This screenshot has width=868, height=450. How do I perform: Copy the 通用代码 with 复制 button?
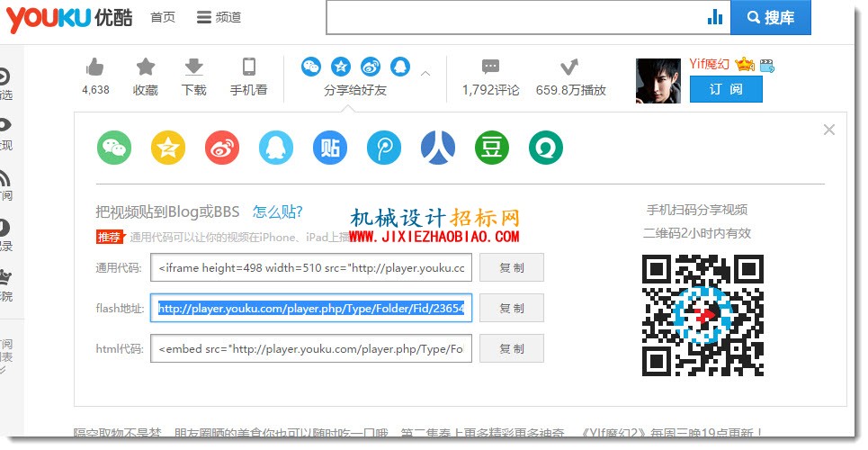pos(512,267)
